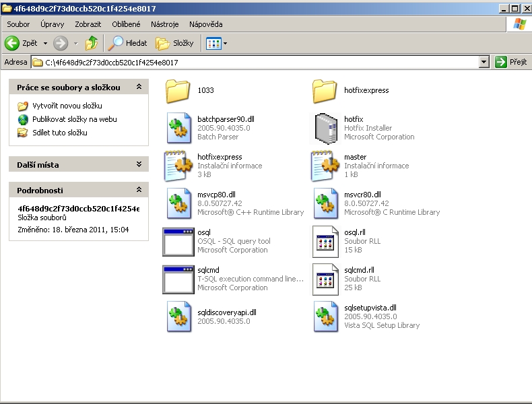Select the sqlcmd.rll file icon
The image size is (532, 404).
click(325, 279)
